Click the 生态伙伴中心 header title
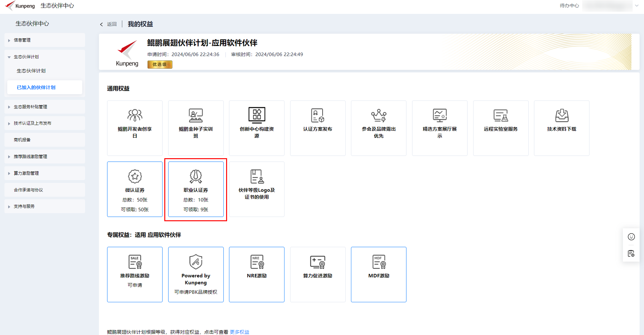 (57, 6)
